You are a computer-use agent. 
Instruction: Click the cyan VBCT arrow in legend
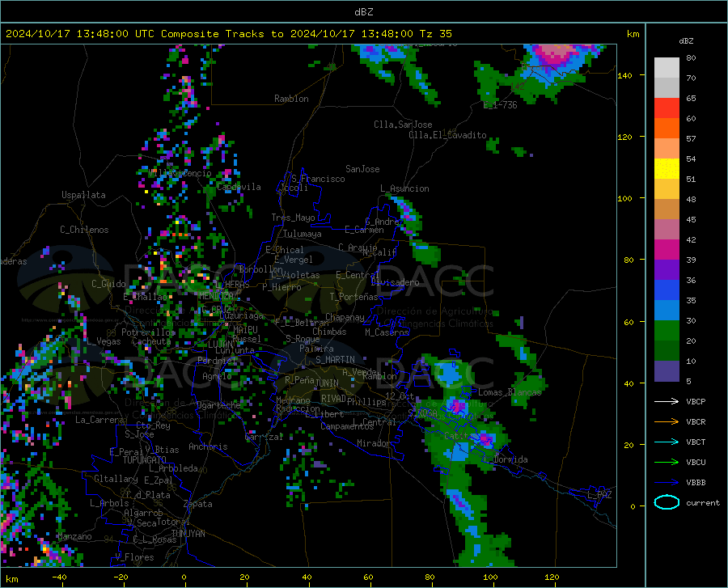667,442
